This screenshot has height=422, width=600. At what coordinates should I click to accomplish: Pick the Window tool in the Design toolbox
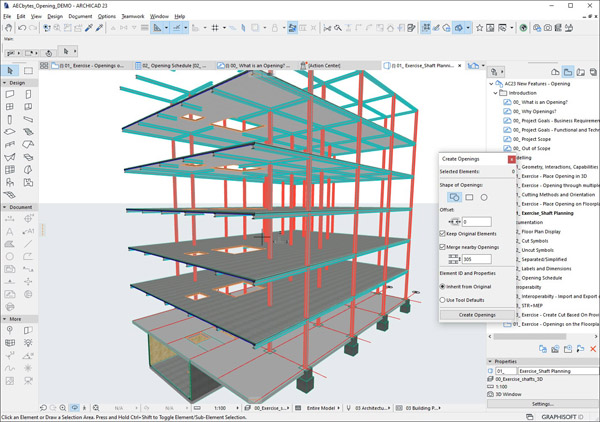pyautogui.click(x=10, y=107)
